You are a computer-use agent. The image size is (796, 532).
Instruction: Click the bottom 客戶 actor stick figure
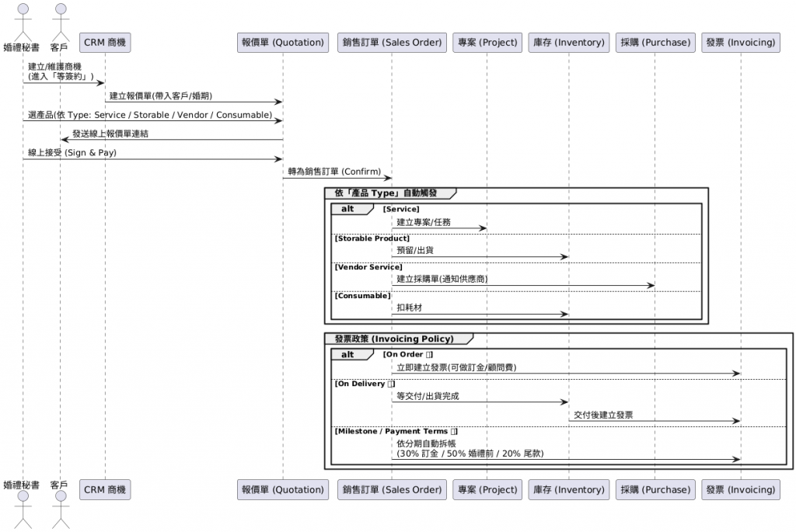coord(61,510)
